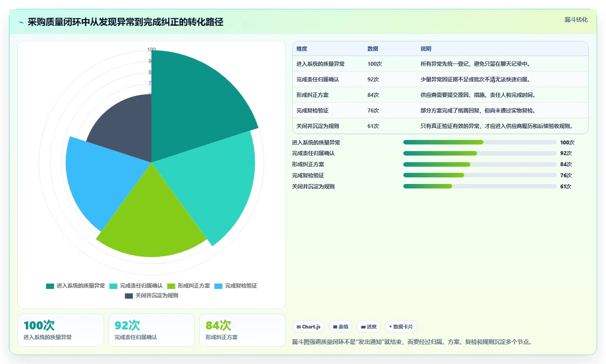Click the 进度 chip

pyautogui.click(x=369, y=327)
